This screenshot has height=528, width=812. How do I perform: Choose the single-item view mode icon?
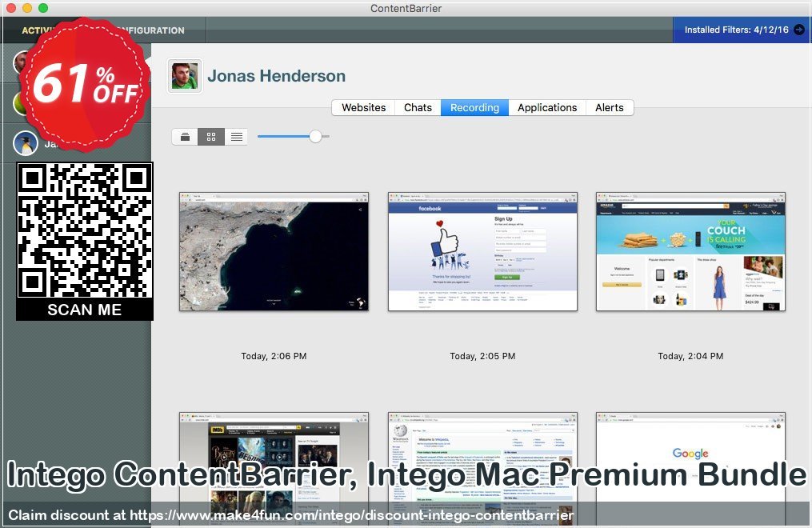point(185,137)
